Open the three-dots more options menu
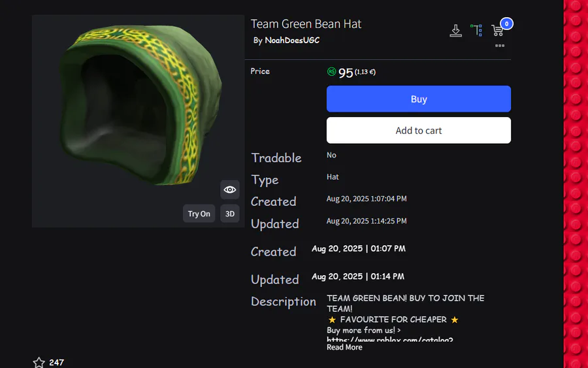Viewport: 588px width, 368px height. tap(500, 46)
